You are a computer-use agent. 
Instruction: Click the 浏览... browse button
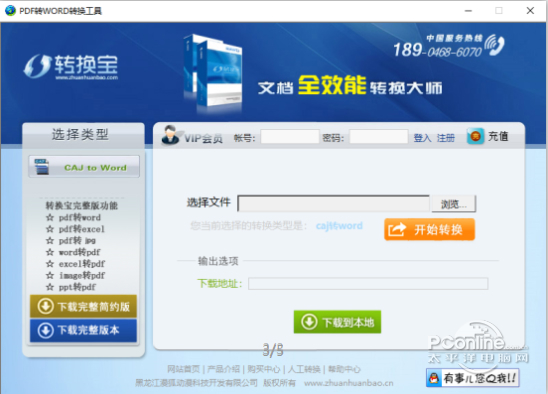click(454, 203)
